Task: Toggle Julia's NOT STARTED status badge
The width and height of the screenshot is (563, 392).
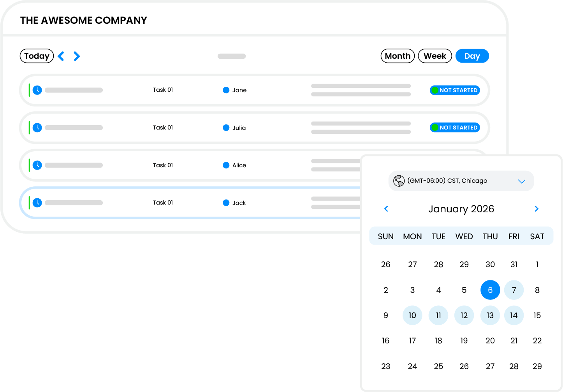Action: (x=454, y=128)
